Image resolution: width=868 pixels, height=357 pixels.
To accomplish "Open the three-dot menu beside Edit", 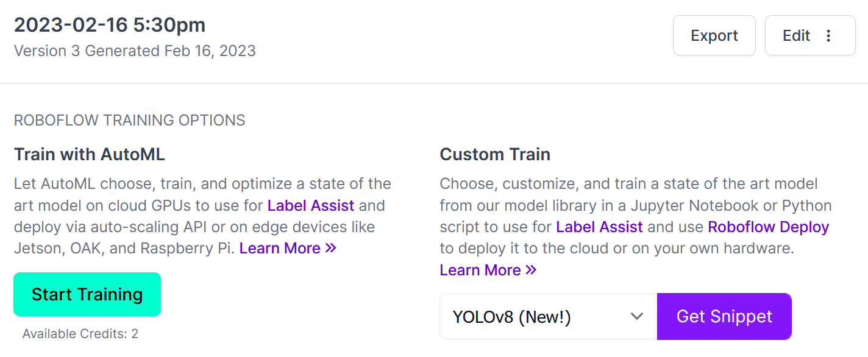I will [x=828, y=35].
